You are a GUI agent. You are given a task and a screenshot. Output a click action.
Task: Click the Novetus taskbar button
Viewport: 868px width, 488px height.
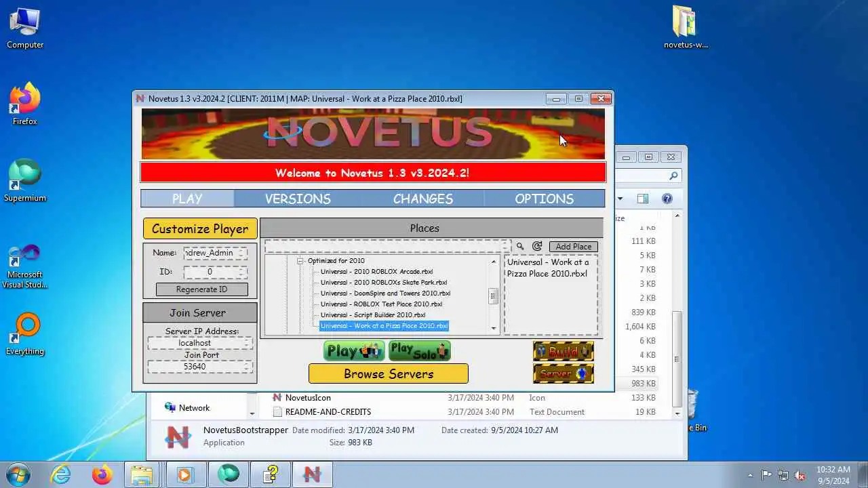(312, 474)
